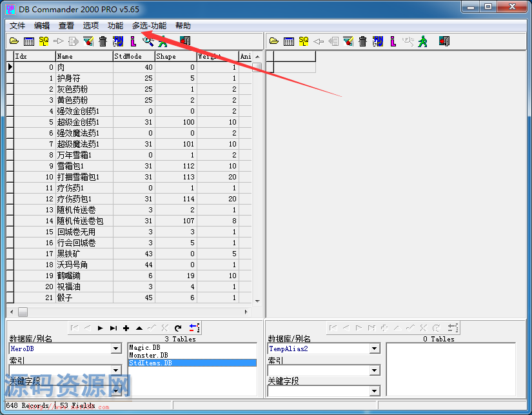This screenshot has height=415, width=532.
Task: Click the left panel trash delete icon
Action: pyautogui.click(x=103, y=41)
